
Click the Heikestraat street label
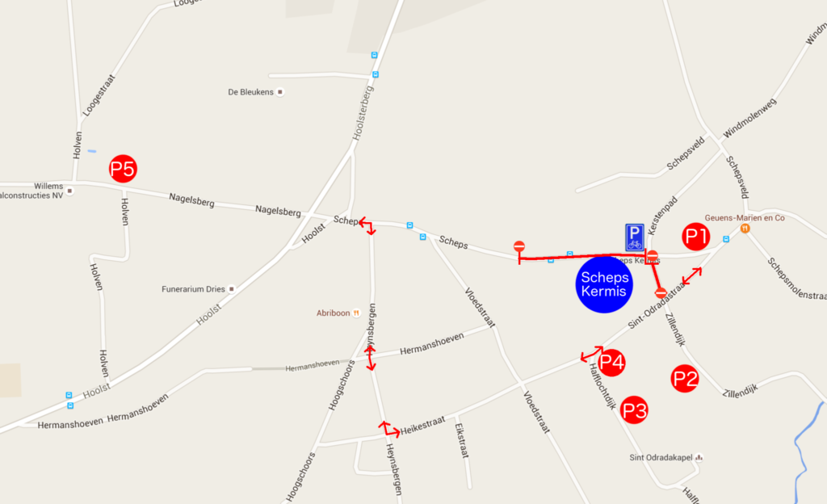(x=422, y=426)
